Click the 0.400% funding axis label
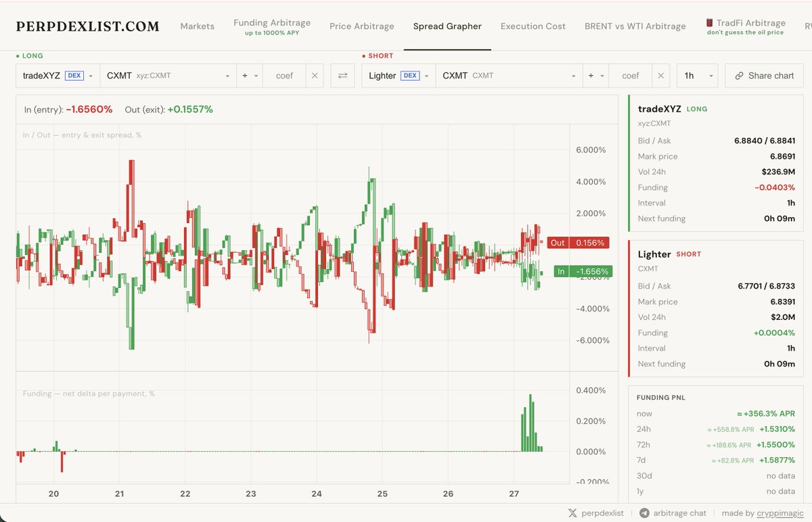The image size is (812, 522). (591, 390)
